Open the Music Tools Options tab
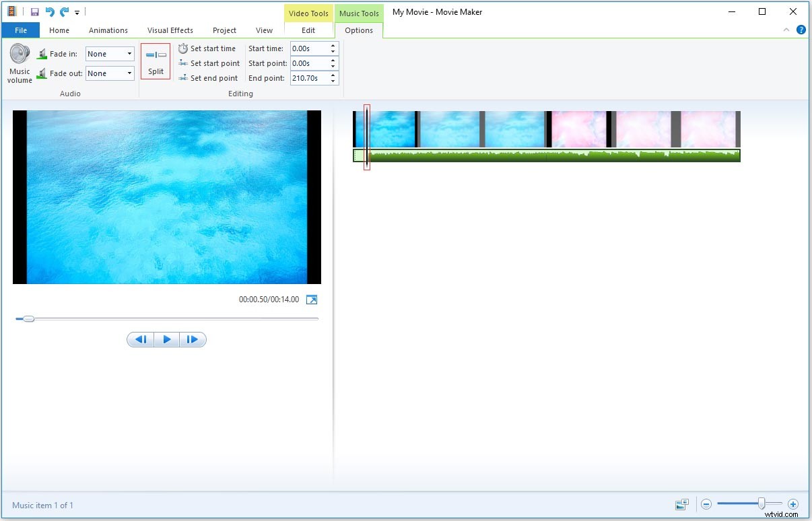 pyautogui.click(x=359, y=30)
